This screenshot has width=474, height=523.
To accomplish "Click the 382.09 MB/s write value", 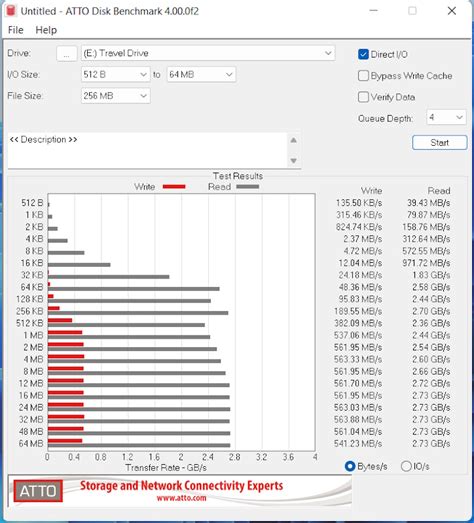I will pos(358,323).
